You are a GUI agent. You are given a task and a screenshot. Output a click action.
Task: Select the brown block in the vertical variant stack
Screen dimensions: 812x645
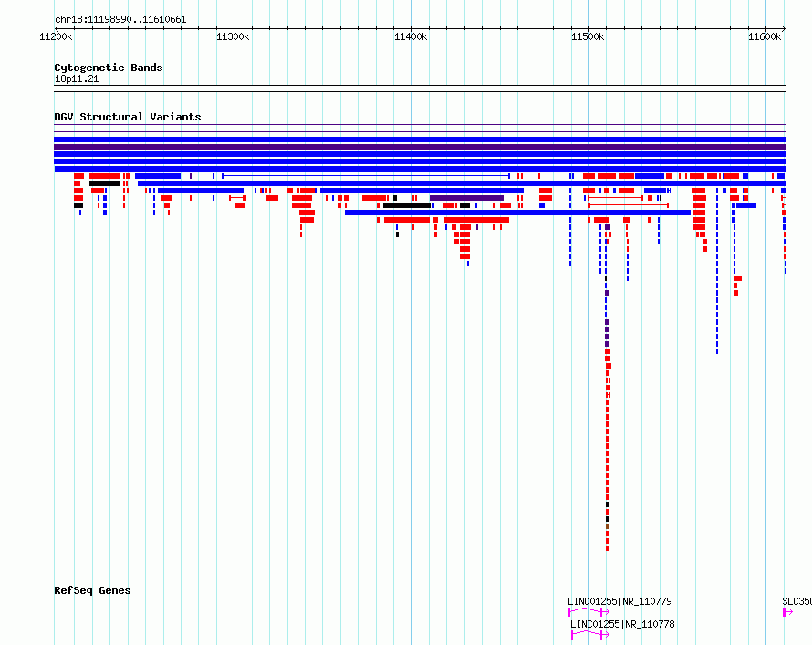[608, 526]
